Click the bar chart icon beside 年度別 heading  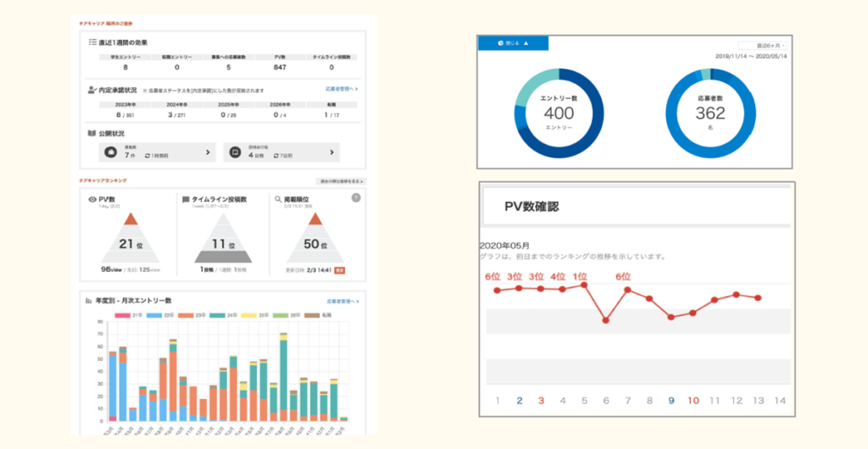(88, 301)
